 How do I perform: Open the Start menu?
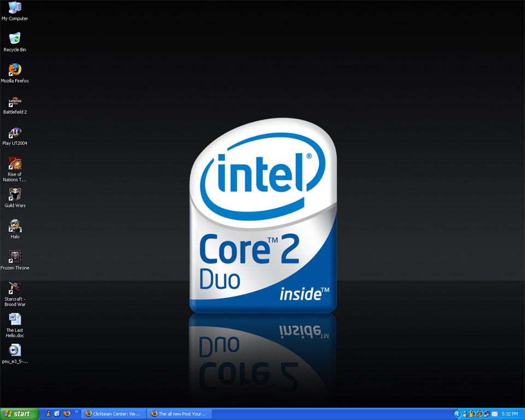19,414
